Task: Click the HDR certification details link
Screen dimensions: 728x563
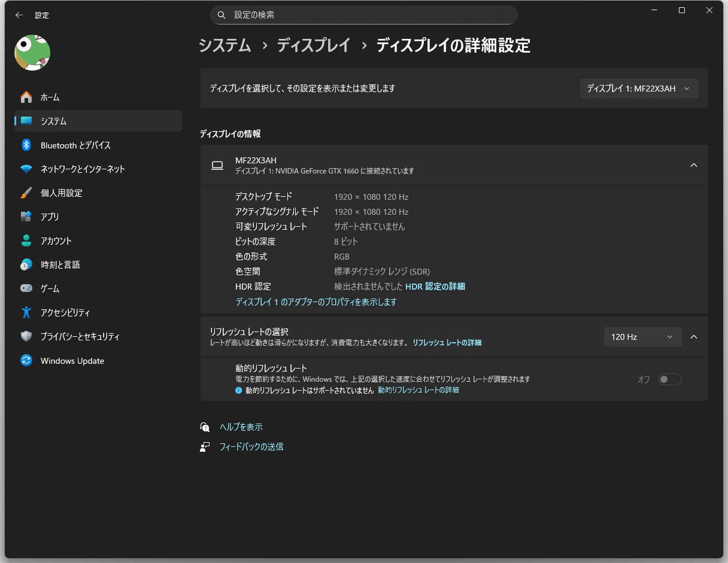Action: (435, 287)
